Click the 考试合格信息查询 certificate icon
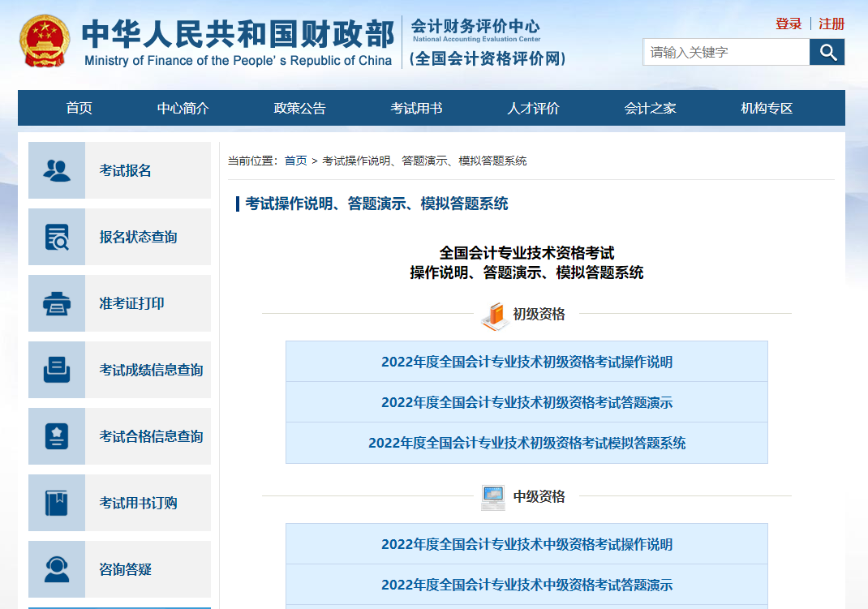Screen dimensions: 868x609 coord(57,436)
